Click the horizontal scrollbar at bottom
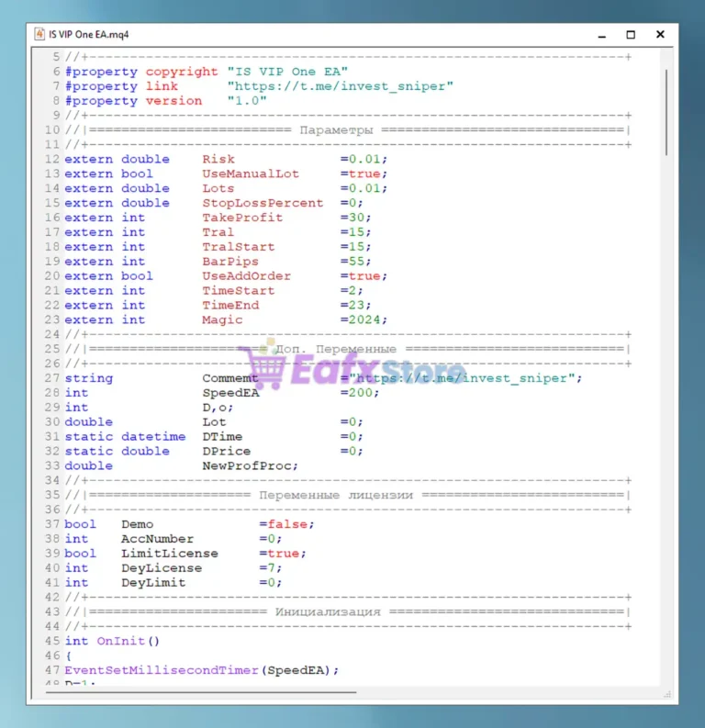The height and width of the screenshot is (728, 705). (201, 692)
